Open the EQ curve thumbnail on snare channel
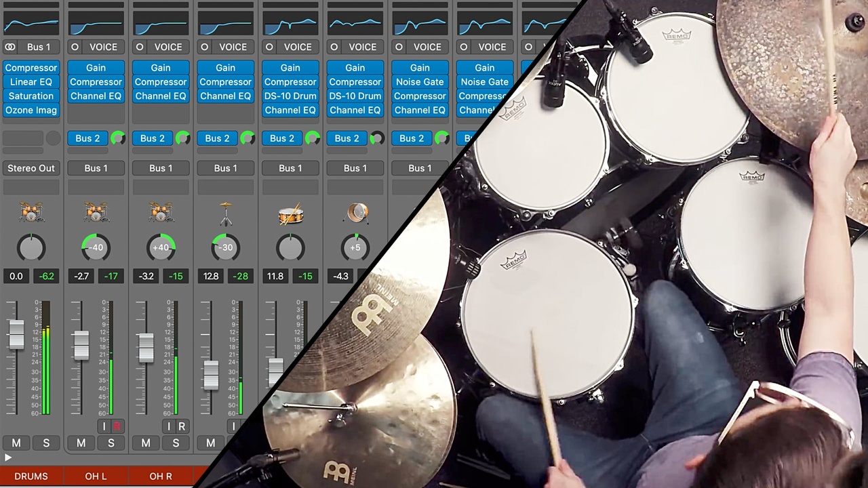The width and height of the screenshot is (868, 488). pos(290,23)
